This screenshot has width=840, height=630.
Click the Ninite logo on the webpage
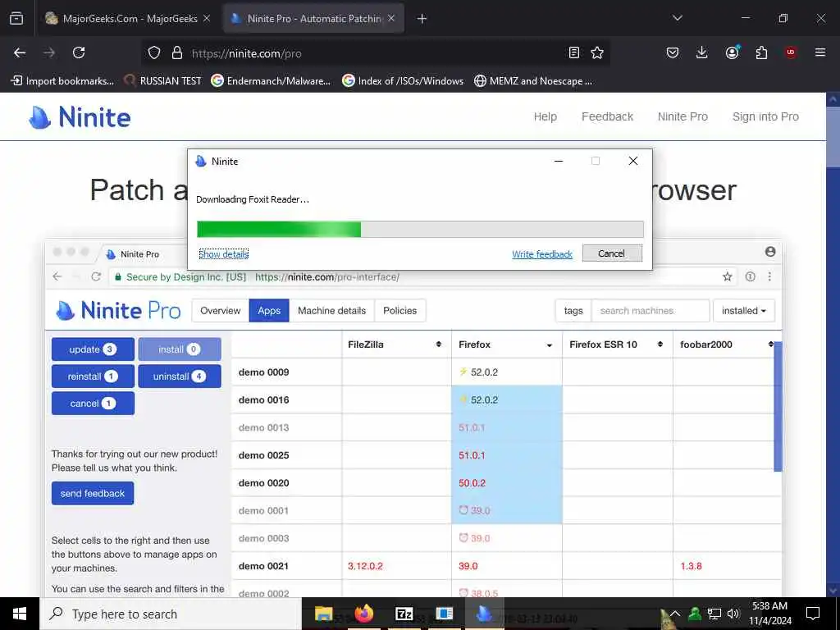pos(80,116)
